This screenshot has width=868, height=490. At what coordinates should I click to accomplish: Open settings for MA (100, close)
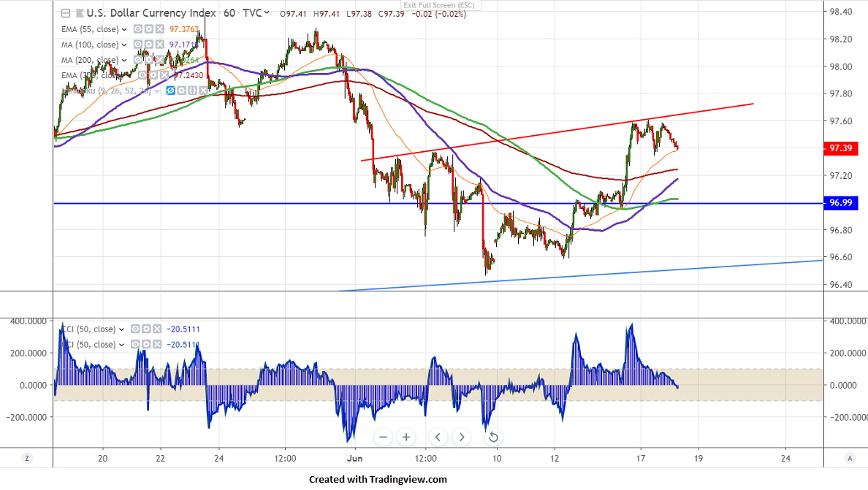tap(148, 45)
